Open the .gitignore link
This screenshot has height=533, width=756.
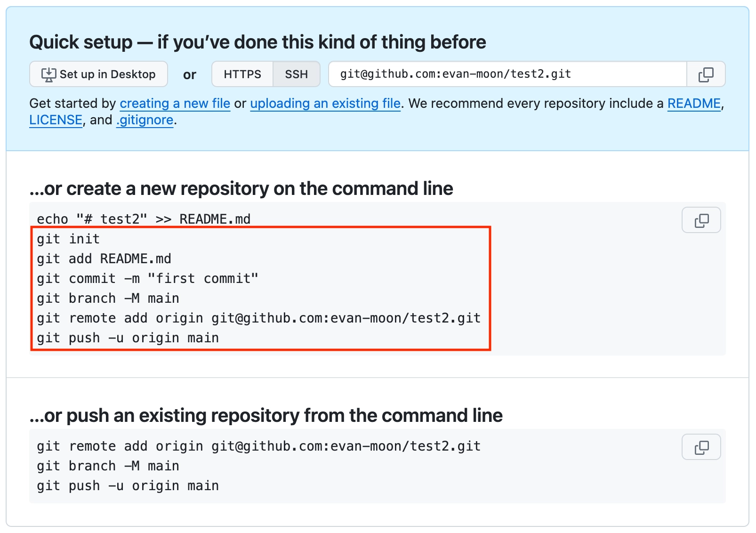pyautogui.click(x=145, y=120)
